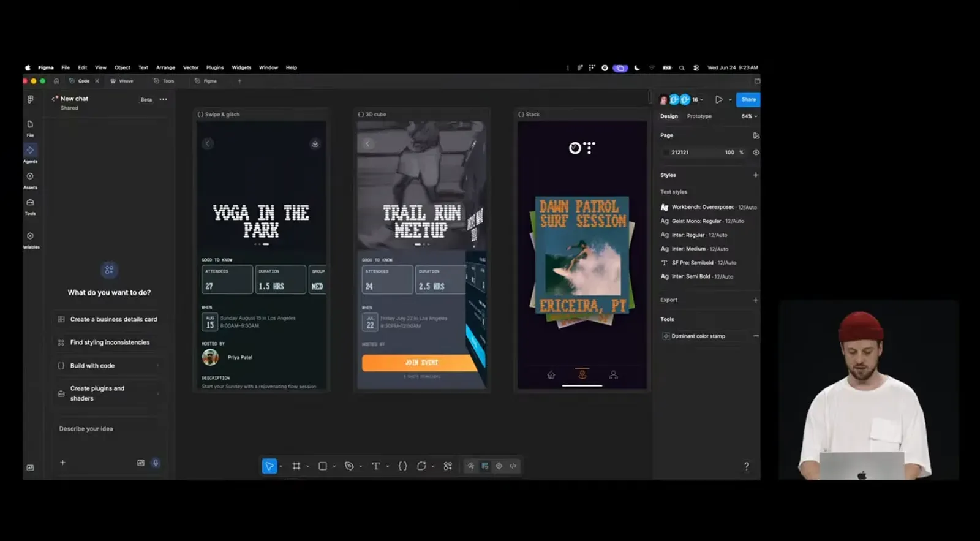Image resolution: width=980 pixels, height=541 pixels.
Task: Open the Tools panel in left sidebar
Action: tap(30, 206)
